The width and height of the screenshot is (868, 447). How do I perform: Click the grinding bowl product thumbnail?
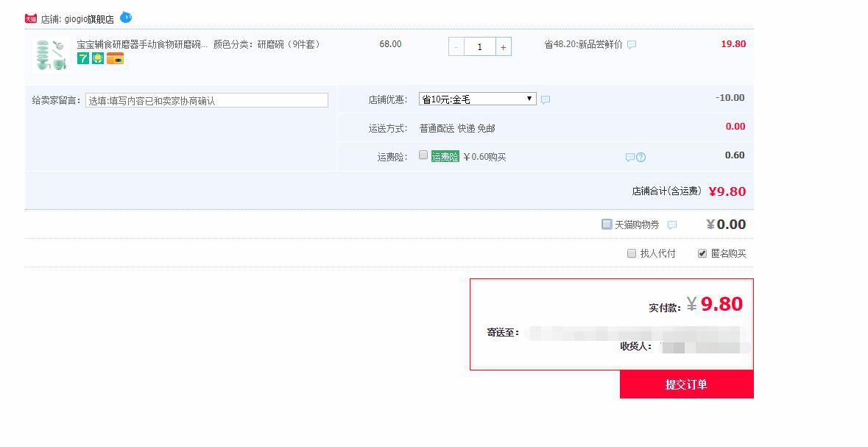51,55
